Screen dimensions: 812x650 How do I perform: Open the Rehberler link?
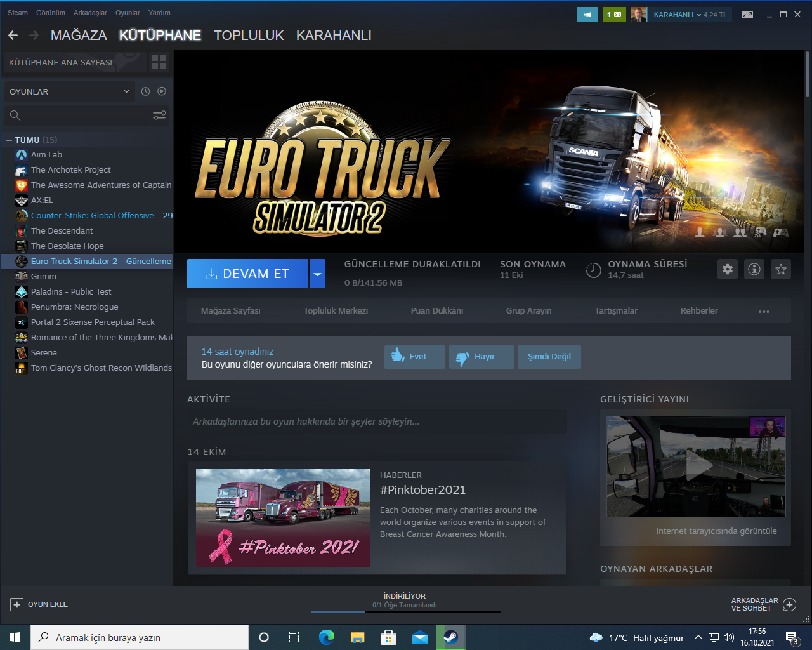699,311
